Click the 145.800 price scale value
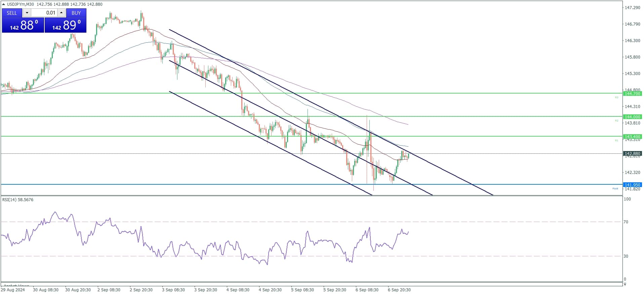The height and width of the screenshot is (294, 644). 632,57
